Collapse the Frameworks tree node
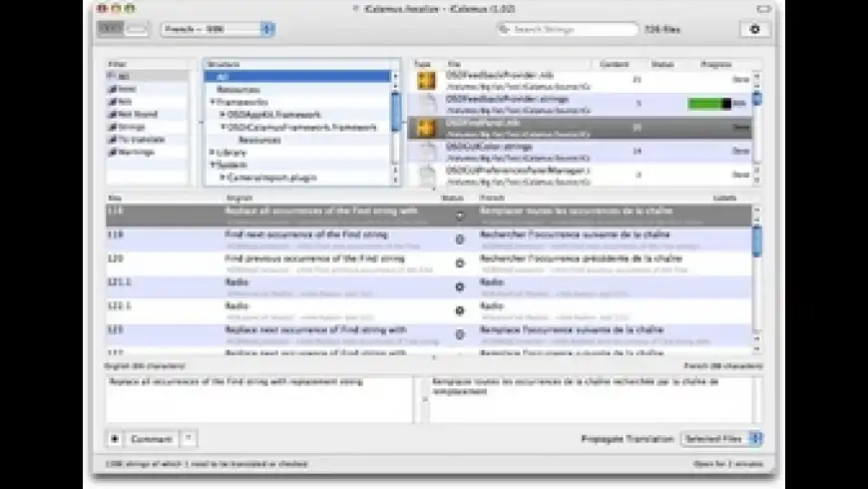 click(213, 102)
